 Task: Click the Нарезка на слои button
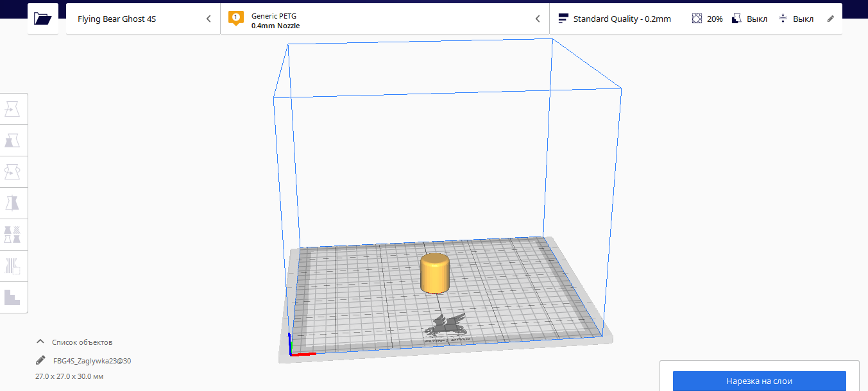click(759, 381)
